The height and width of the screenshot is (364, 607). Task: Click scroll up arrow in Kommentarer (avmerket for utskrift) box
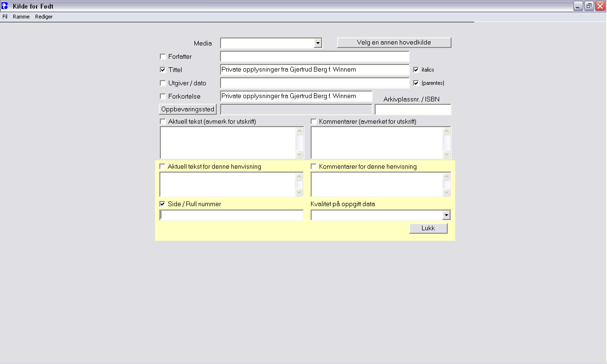pos(446,131)
